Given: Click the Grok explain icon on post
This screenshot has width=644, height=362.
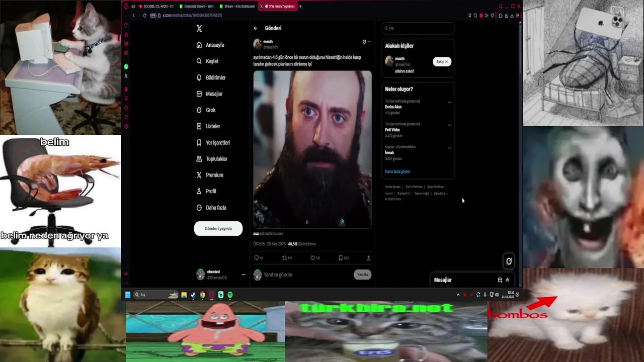Looking at the screenshot, I should click(x=364, y=42).
